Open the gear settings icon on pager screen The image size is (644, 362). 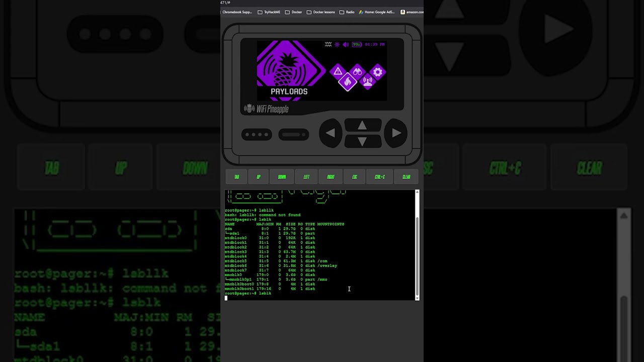(x=377, y=72)
